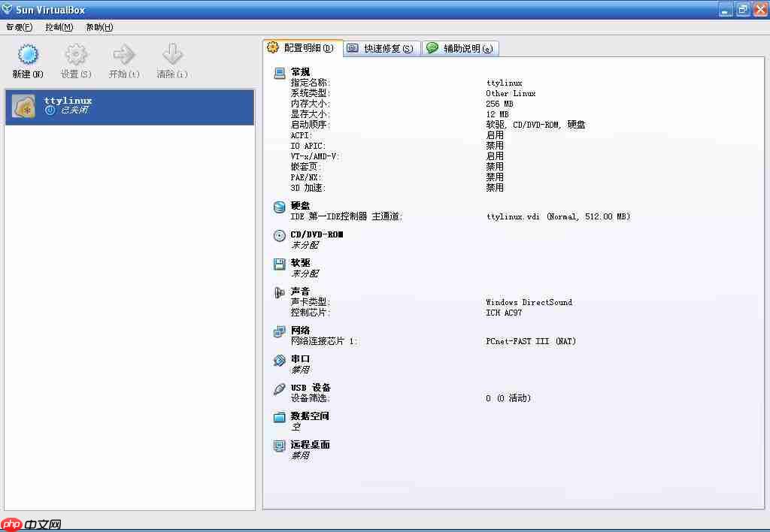Select the ttylinux virtual machine in the list

coord(90,105)
